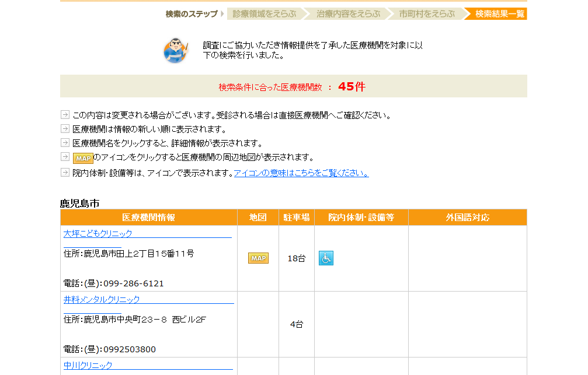Open 井料メンタルクリニック details
Image resolution: width=588 pixels, height=375 pixels.
pyautogui.click(x=102, y=299)
